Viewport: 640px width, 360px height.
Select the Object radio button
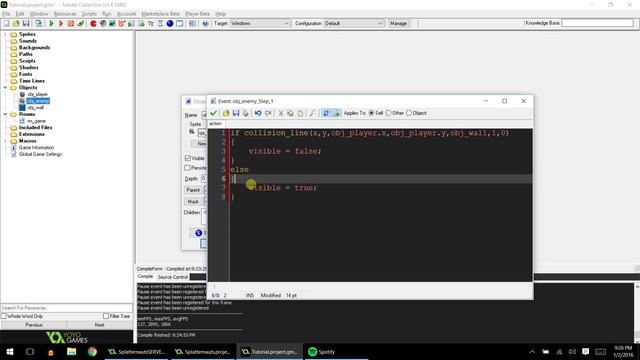point(409,113)
